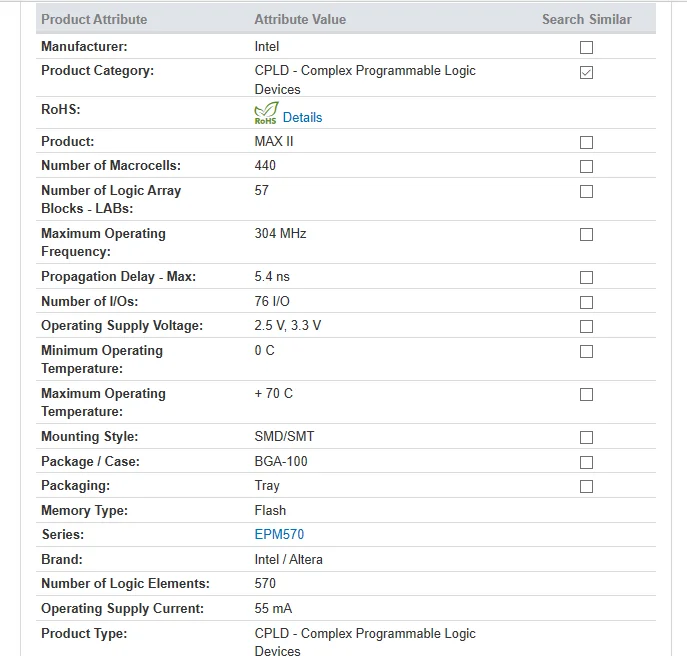Select the Package / Case BGA-100 checkbox
This screenshot has height=656, width=687.
pyautogui.click(x=586, y=462)
